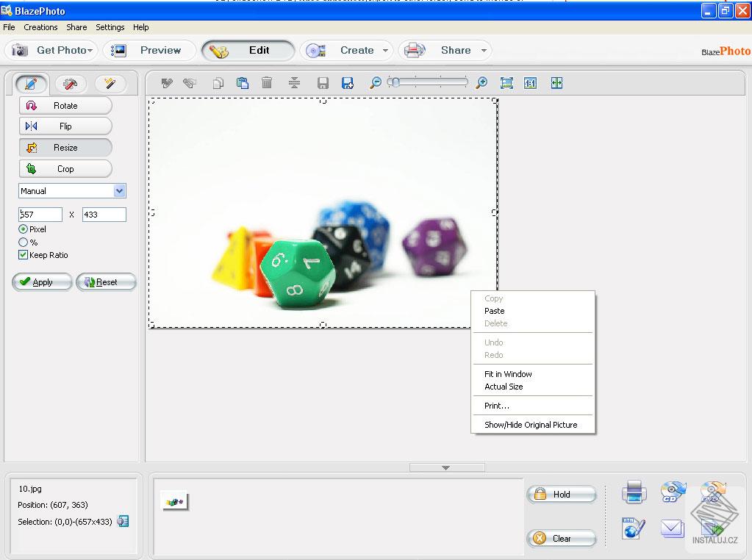Select the Pixel radio button
The height and width of the screenshot is (560, 752).
[x=23, y=229]
